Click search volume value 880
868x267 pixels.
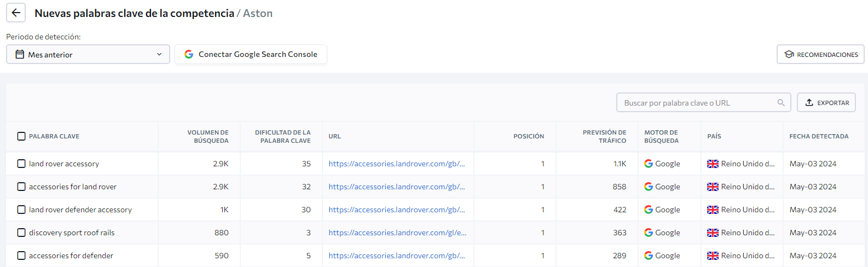(222, 233)
